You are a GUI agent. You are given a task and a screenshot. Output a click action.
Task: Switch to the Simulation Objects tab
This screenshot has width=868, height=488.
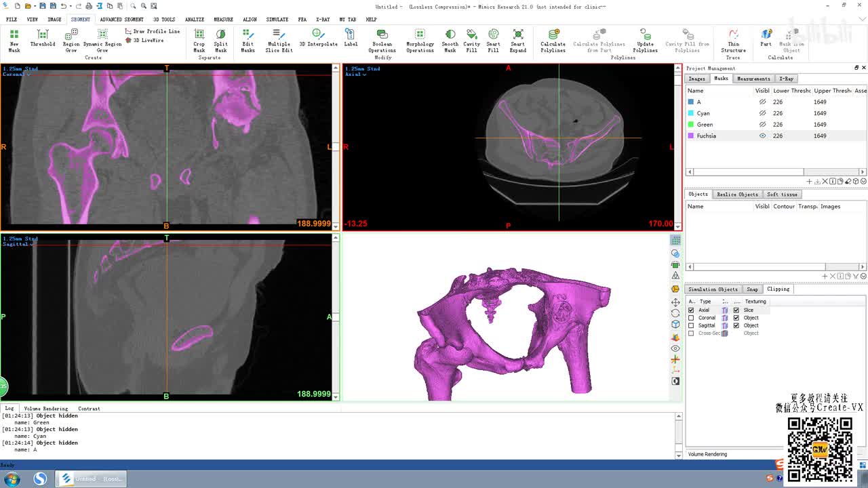click(x=713, y=289)
